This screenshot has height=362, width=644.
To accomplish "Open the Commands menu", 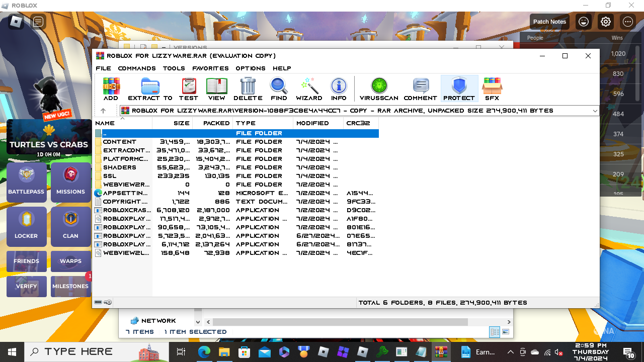I will pyautogui.click(x=137, y=68).
